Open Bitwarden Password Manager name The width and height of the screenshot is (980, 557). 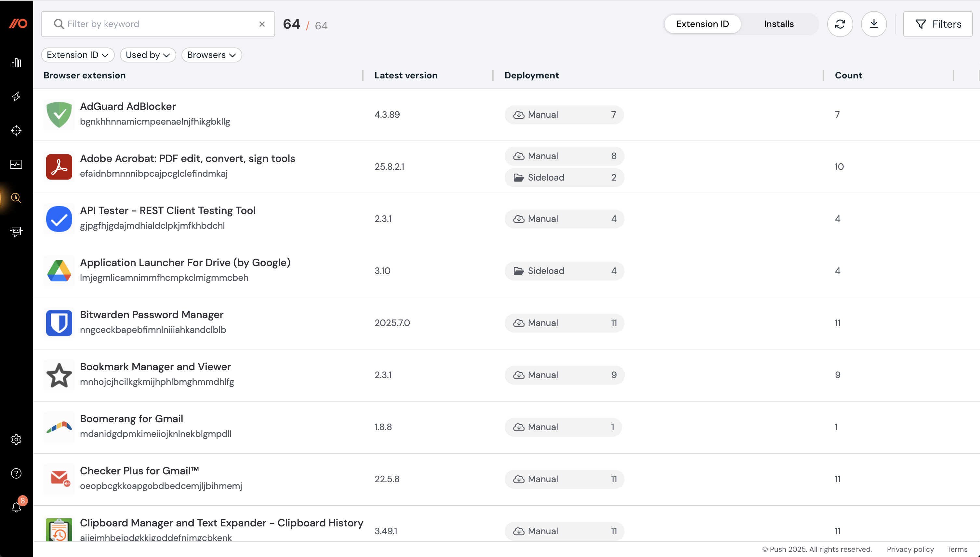(x=152, y=315)
